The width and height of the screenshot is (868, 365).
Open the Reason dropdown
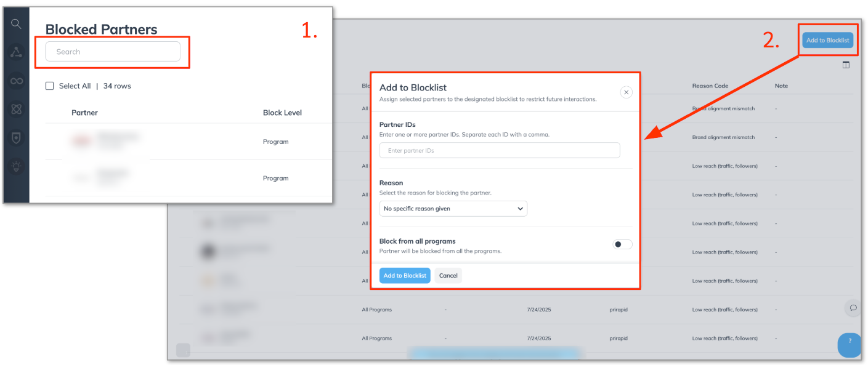click(x=453, y=209)
